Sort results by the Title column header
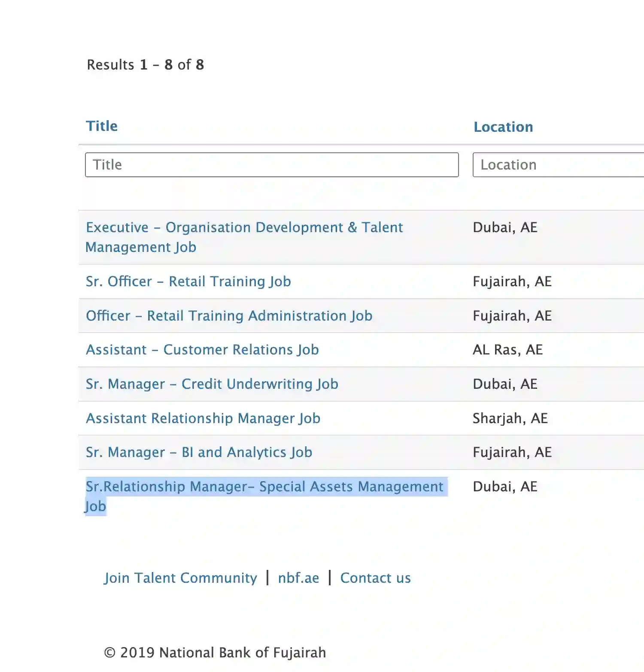This screenshot has height=672, width=644. pyautogui.click(x=102, y=126)
